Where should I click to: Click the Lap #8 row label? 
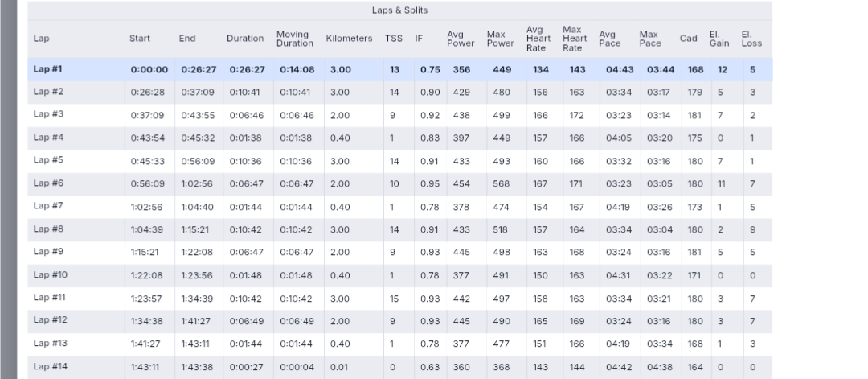pos(49,229)
